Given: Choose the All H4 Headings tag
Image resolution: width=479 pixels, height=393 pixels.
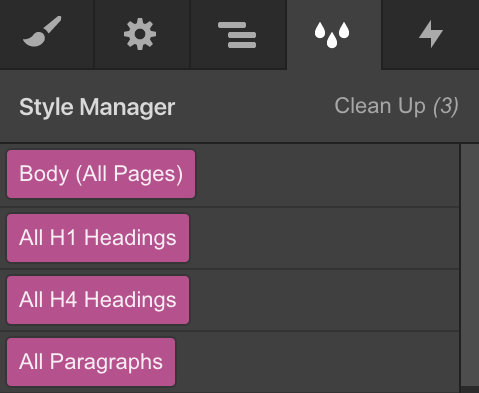Looking at the screenshot, I should coord(98,300).
